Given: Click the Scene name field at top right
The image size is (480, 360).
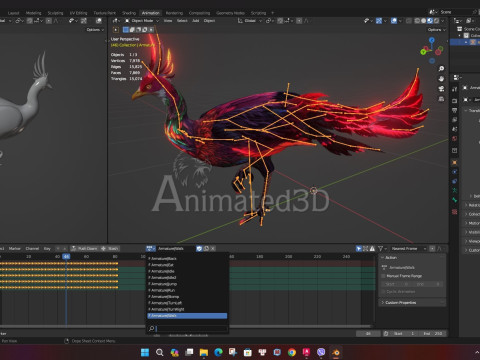Looking at the screenshot, I should point(455,12).
